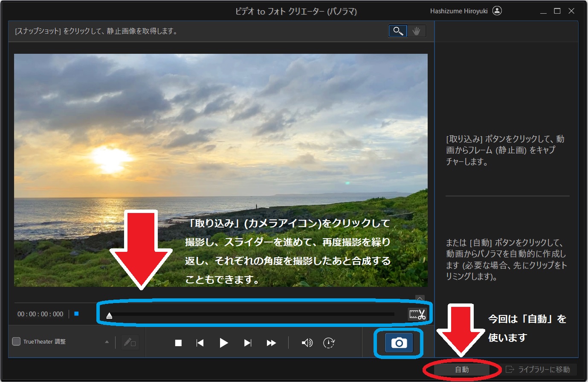Image resolution: width=588 pixels, height=382 pixels.
Task: Mute audio with the speaker icon
Action: 307,343
